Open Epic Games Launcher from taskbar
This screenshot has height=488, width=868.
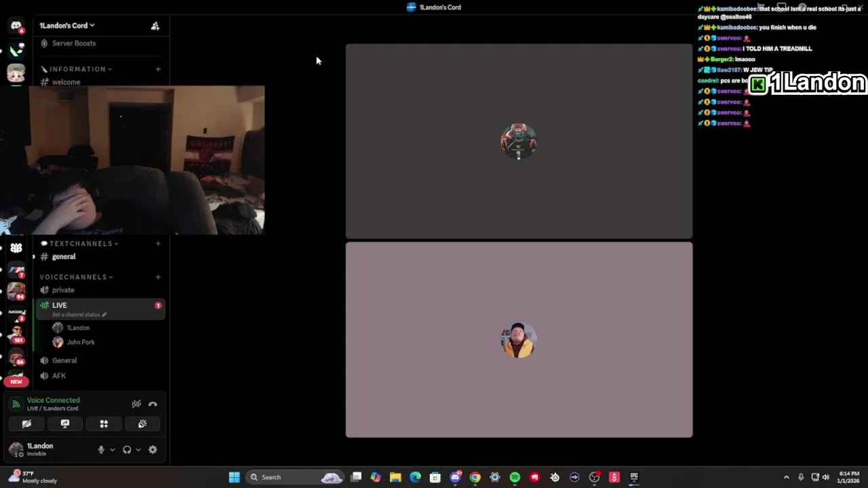[634, 477]
